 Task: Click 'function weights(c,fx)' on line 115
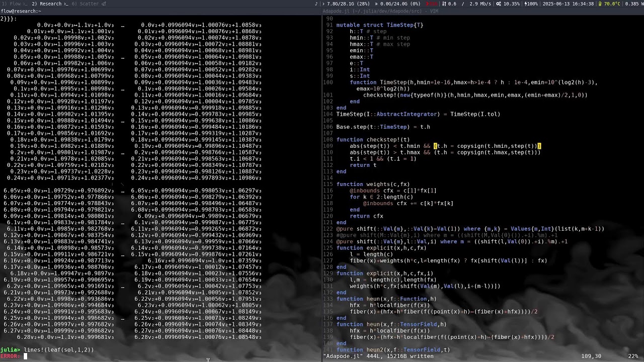pyautogui.click(x=373, y=184)
